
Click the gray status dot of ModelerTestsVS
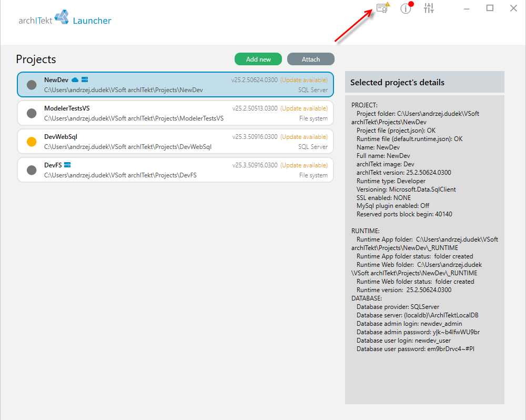coord(32,114)
